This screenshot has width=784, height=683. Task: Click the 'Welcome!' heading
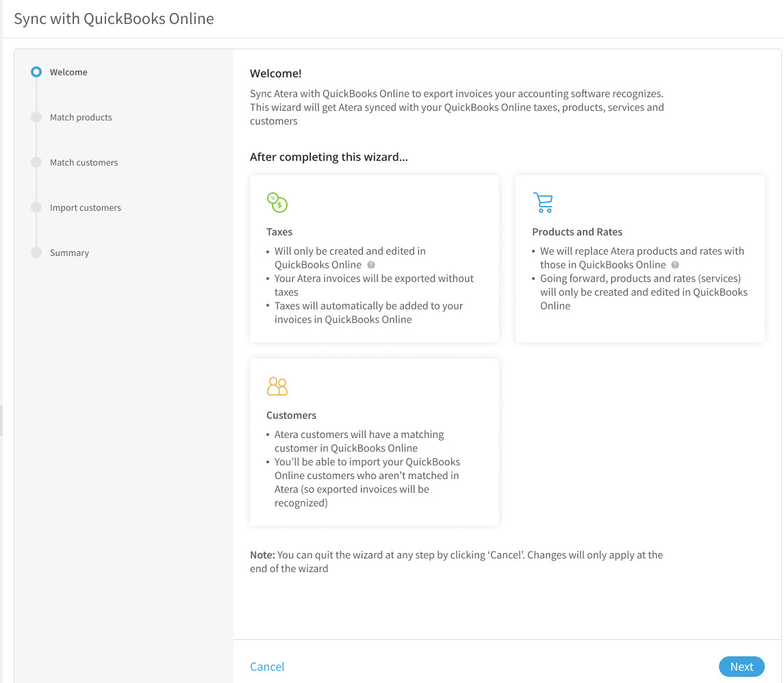click(x=275, y=73)
